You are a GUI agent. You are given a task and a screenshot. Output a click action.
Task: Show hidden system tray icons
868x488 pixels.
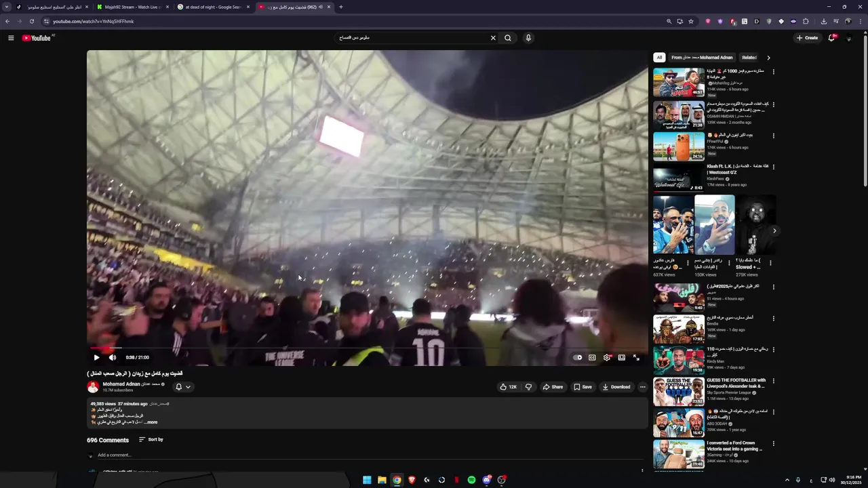(x=787, y=480)
